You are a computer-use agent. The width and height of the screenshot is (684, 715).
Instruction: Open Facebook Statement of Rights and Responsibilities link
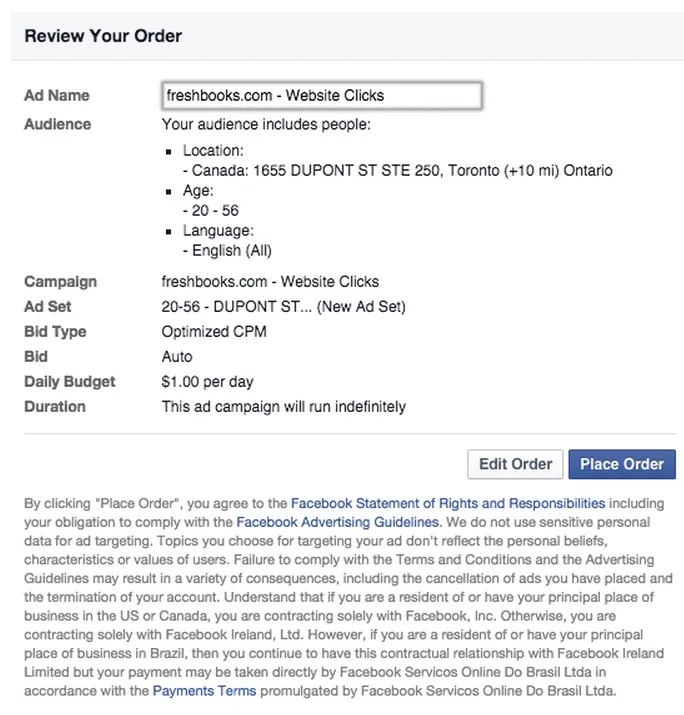pos(447,503)
